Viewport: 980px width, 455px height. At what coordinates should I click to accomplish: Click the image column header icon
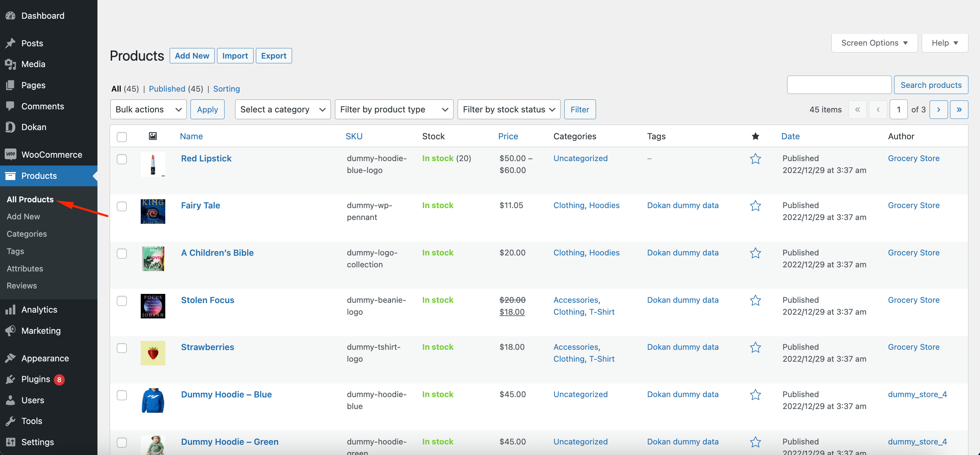(x=153, y=136)
